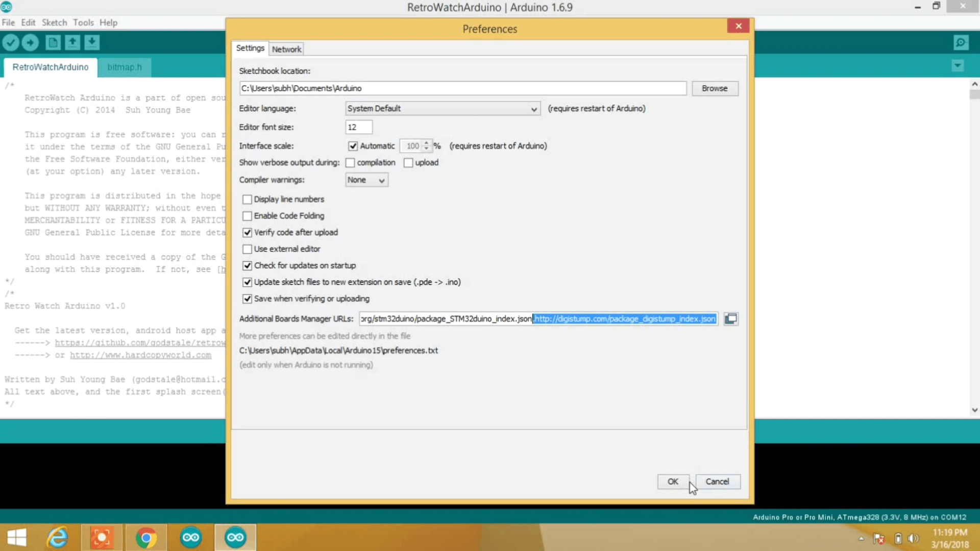This screenshot has height=551, width=980.
Task: Click the Upload arrow toolbar icon
Action: click(x=30, y=42)
